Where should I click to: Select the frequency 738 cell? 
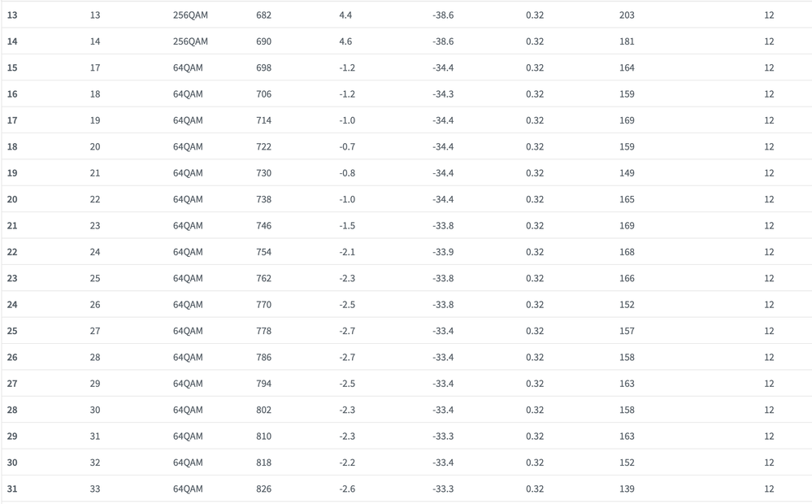click(x=263, y=199)
